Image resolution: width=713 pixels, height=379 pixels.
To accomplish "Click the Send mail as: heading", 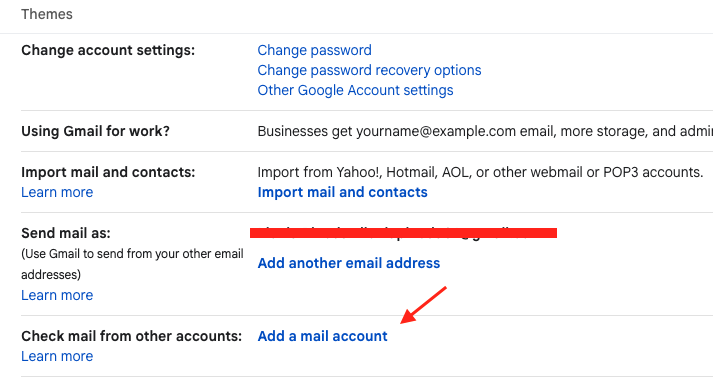I will pos(65,233).
